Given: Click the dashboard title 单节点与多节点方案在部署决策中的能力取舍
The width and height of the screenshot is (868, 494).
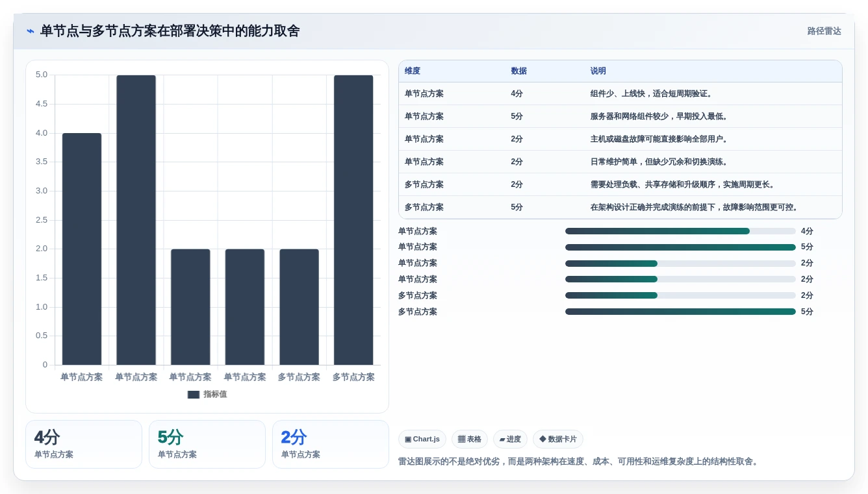Looking at the screenshot, I should (170, 31).
